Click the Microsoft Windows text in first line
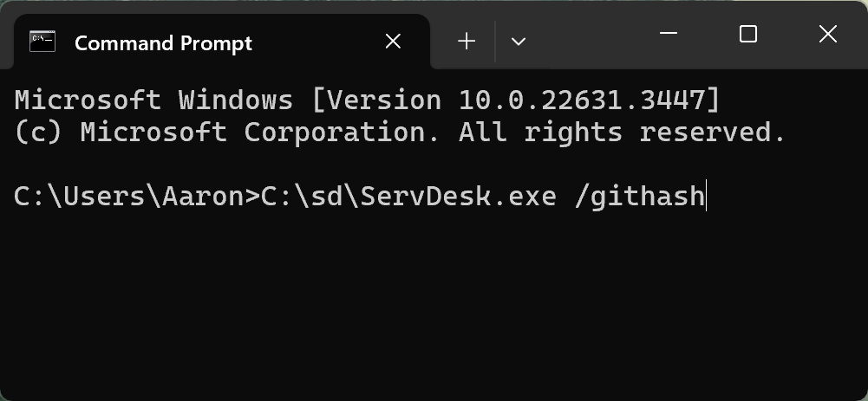The height and width of the screenshot is (401, 868). click(x=153, y=100)
